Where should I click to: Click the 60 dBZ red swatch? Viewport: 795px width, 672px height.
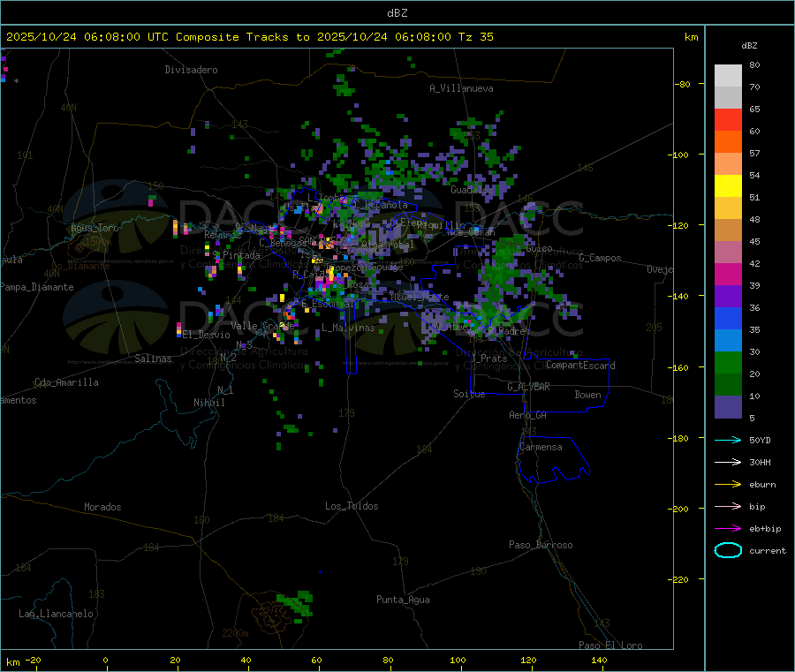tap(728, 119)
